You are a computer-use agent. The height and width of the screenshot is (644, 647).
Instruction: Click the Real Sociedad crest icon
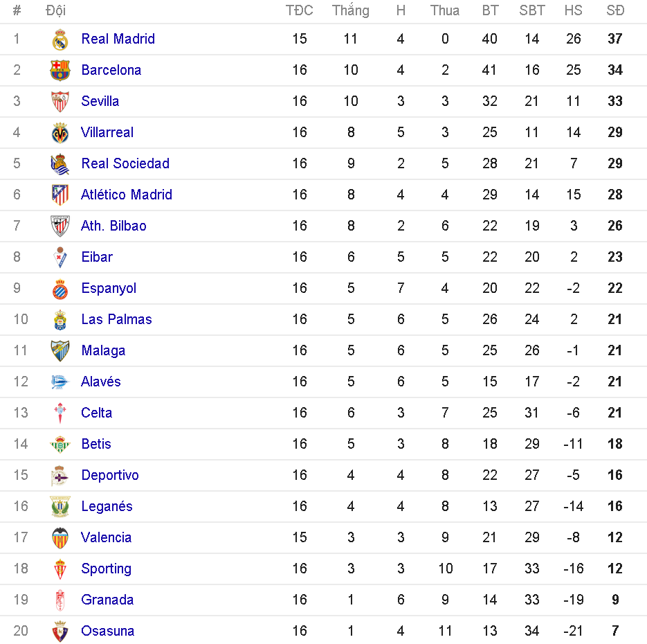[x=60, y=164]
